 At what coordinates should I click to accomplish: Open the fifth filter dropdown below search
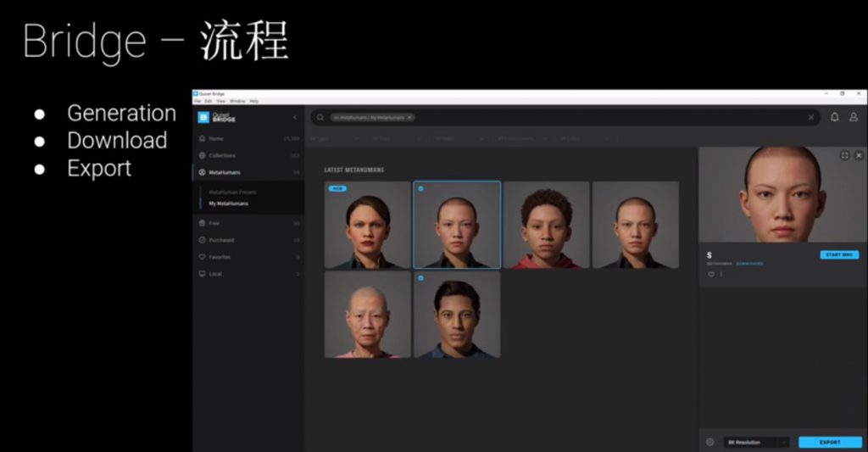[x=585, y=138]
